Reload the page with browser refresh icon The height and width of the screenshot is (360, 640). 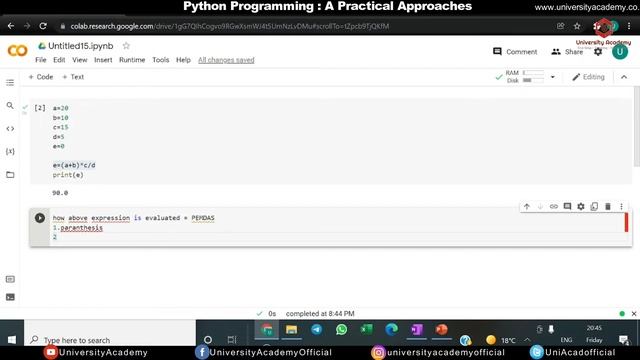43,26
